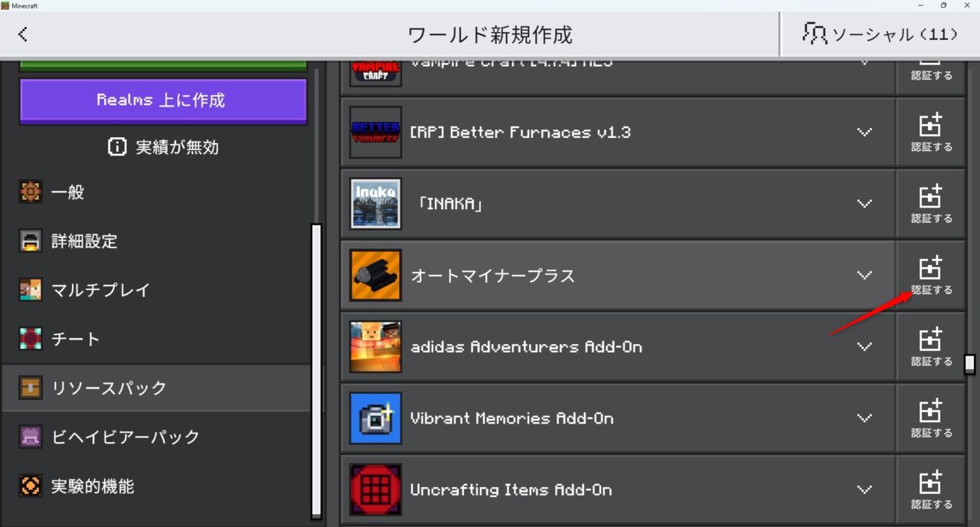Click the 実績が無効 info icon

117,147
